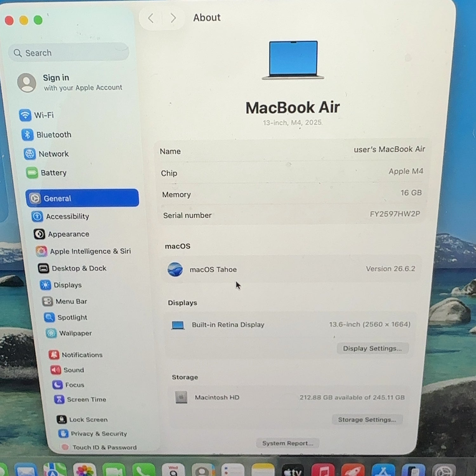This screenshot has width=476, height=476.
Task: Open Display Settings... button
Action: (373, 348)
